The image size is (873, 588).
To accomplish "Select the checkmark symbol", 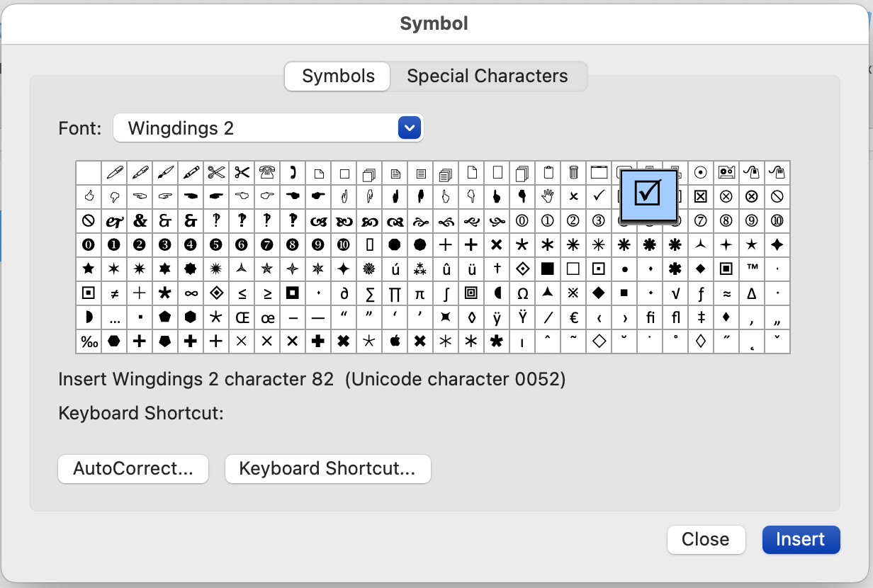I will pyautogui.click(x=599, y=196).
